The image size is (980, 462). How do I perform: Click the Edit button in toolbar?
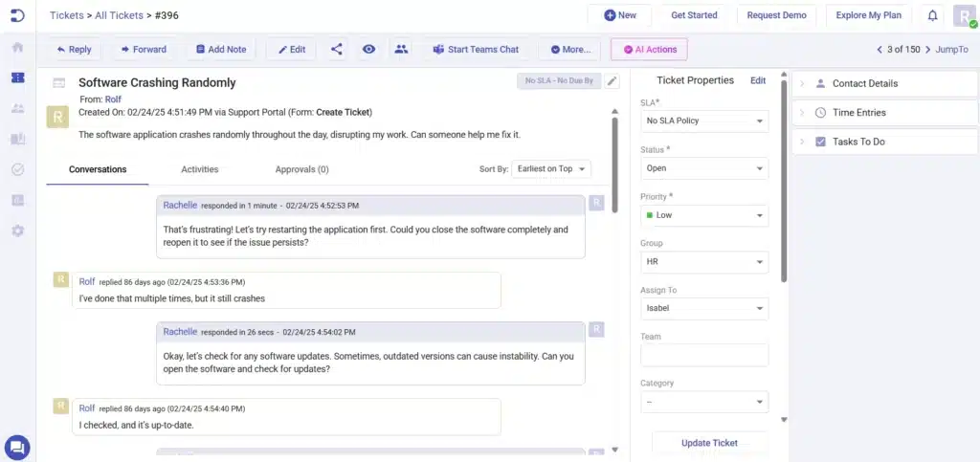point(291,50)
